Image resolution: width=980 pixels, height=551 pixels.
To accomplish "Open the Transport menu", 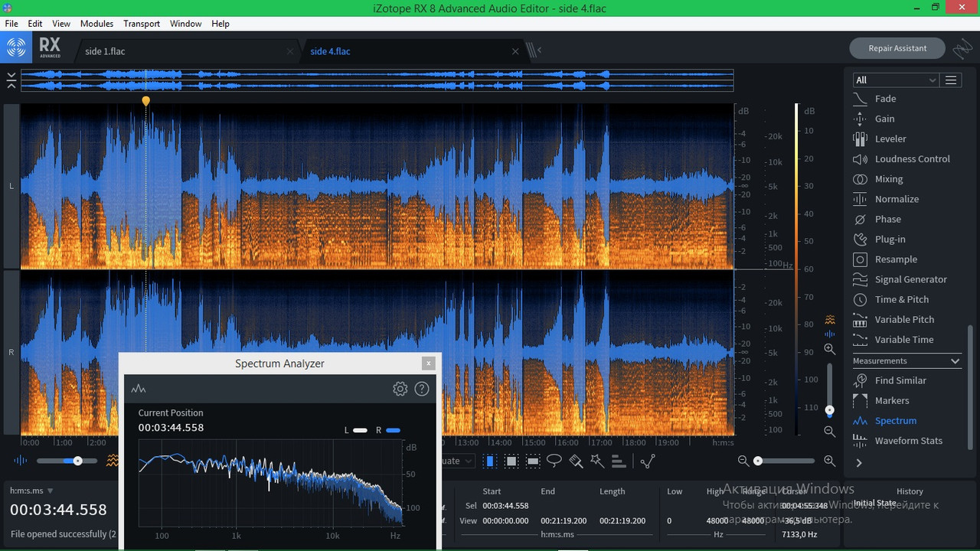I will click(142, 24).
